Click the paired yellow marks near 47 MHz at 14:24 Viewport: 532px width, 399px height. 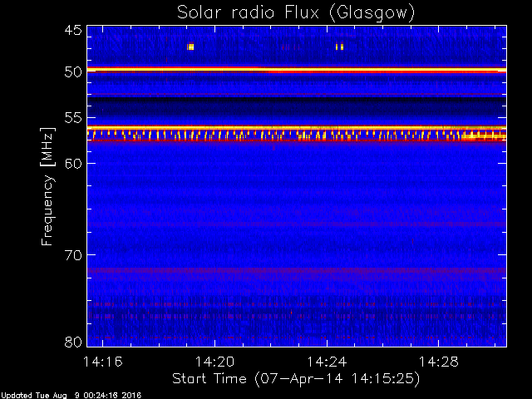tap(340, 47)
